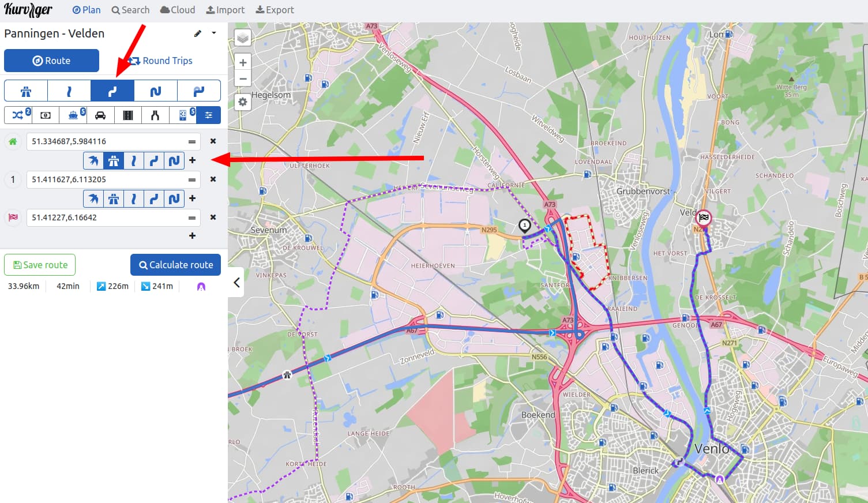
Task: Click the avoid toll roads icon
Action: pos(46,115)
